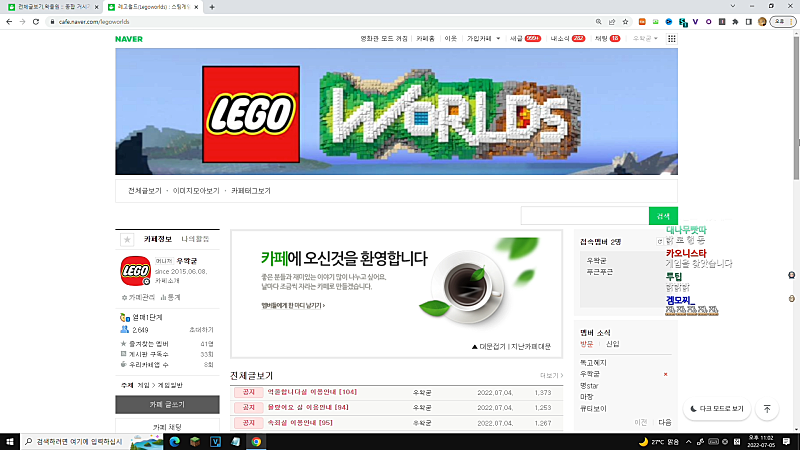Screen dimensions: 800x450
Task: Open 울랄에요 실 이용안내 notice post
Action: coord(308,407)
